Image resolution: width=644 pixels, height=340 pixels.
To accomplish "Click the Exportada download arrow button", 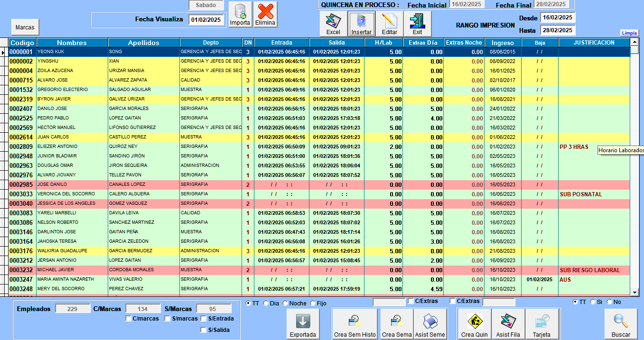I will pyautogui.click(x=303, y=324).
